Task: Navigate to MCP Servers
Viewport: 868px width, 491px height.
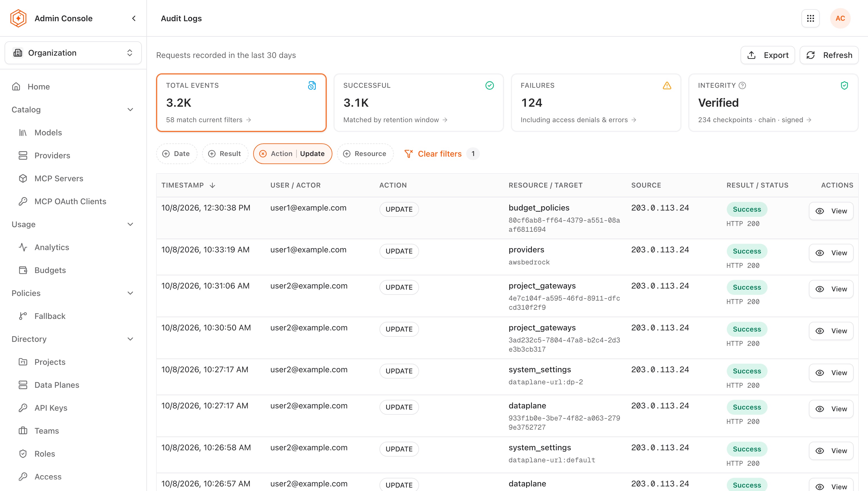Action: 73,178
